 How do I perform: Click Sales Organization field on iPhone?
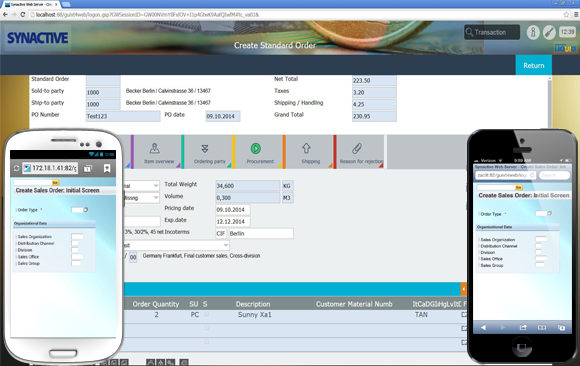click(541, 239)
